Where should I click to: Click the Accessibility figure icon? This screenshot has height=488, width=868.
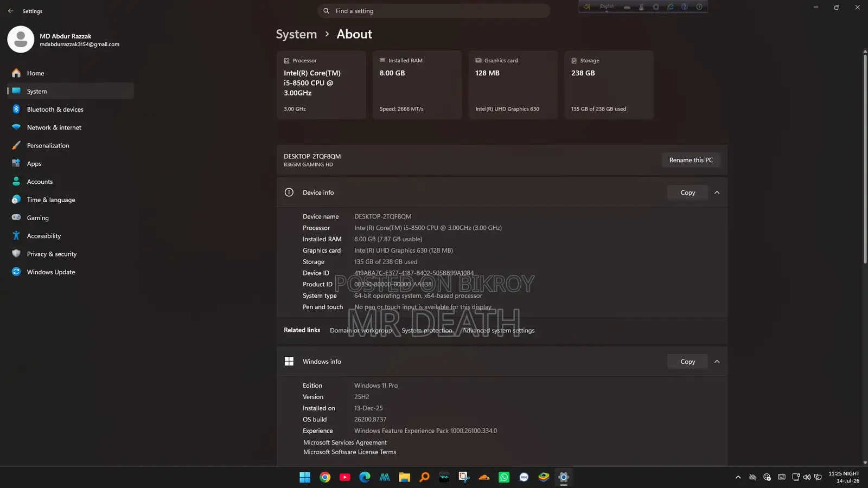pos(16,236)
